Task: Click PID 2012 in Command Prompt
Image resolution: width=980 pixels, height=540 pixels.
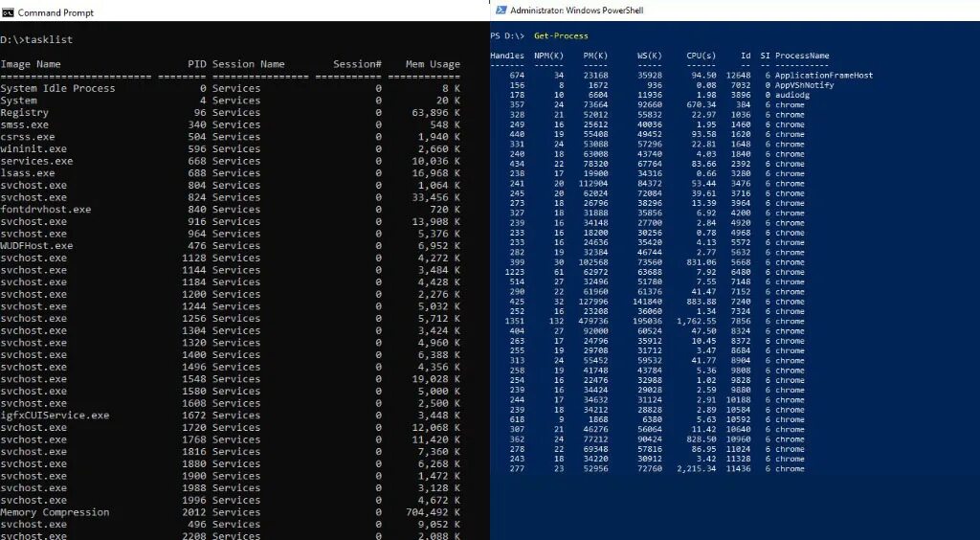Action: (194, 512)
